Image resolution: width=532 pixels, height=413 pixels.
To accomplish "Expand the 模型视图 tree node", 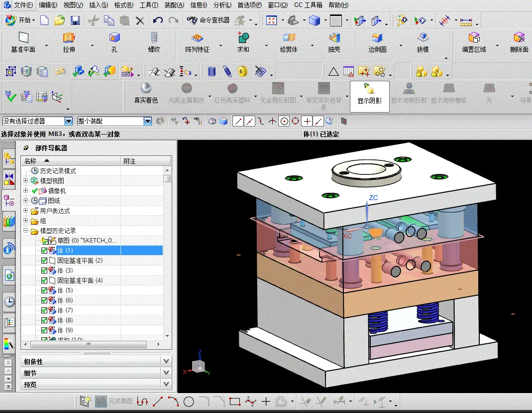I will click(x=25, y=181).
